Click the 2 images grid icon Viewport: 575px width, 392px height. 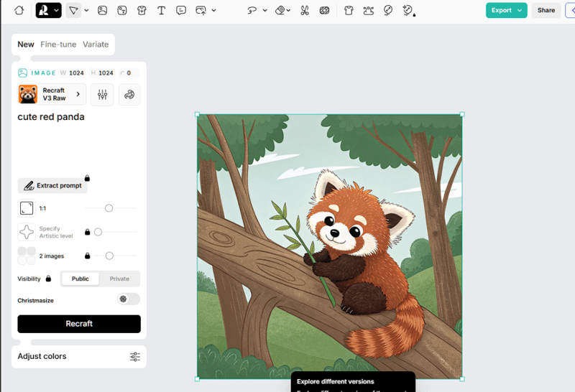(27, 256)
